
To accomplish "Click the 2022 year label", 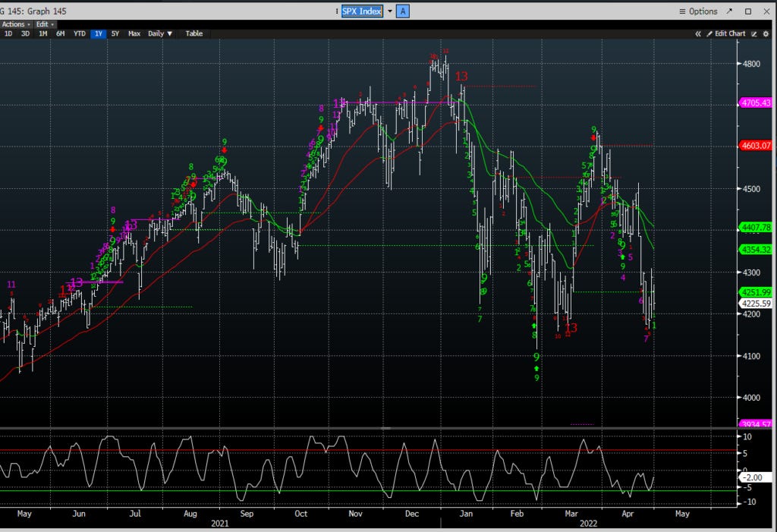I will pos(589,524).
